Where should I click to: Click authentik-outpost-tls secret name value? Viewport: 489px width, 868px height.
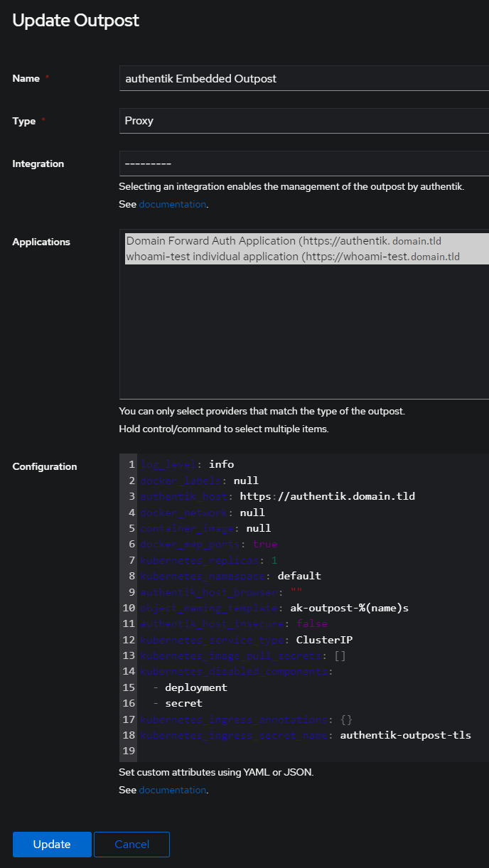coord(406,735)
